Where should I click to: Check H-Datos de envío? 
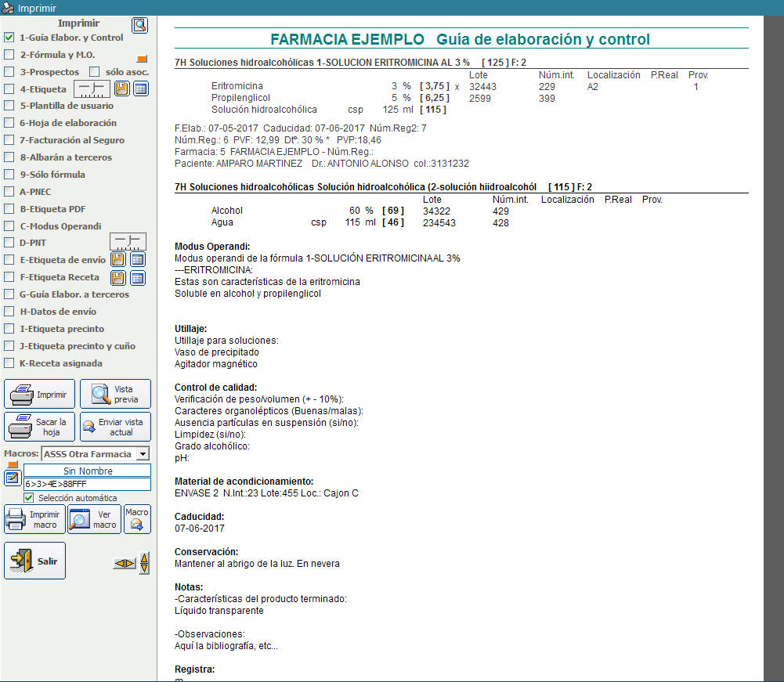(9, 312)
